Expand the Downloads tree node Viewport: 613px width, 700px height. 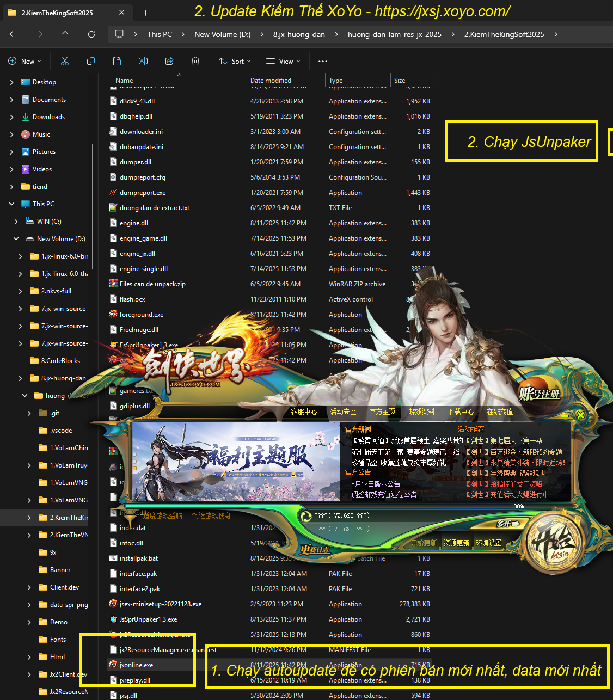point(11,117)
